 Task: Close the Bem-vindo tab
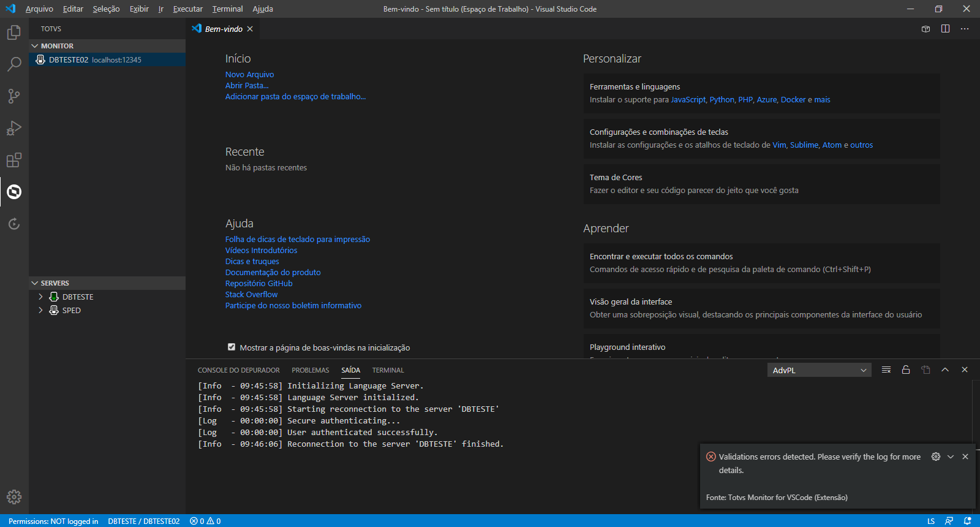pos(250,29)
